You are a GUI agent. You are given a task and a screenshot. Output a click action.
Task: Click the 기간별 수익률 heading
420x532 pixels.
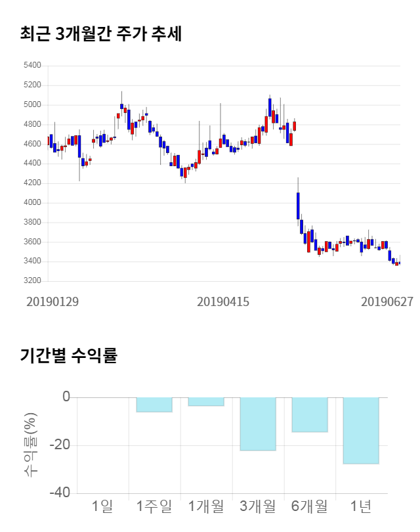pos(68,356)
